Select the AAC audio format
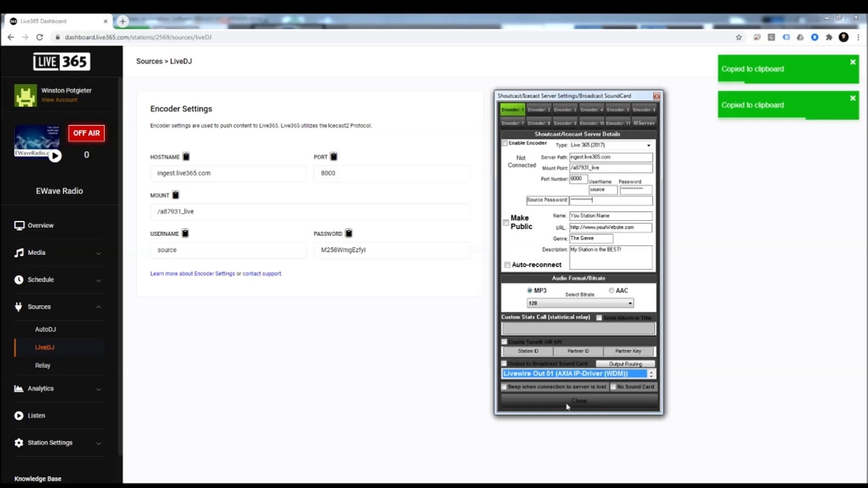The image size is (868, 488). (x=612, y=291)
